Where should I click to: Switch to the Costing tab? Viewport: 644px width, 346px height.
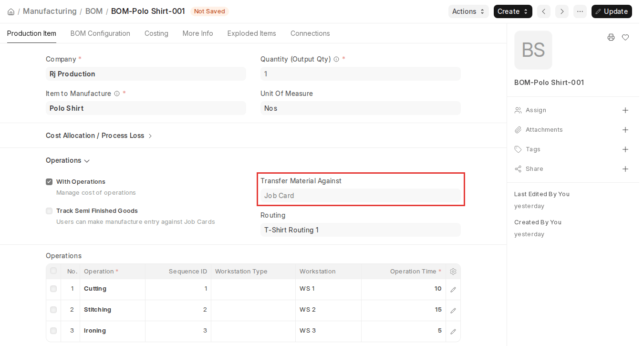coord(156,33)
